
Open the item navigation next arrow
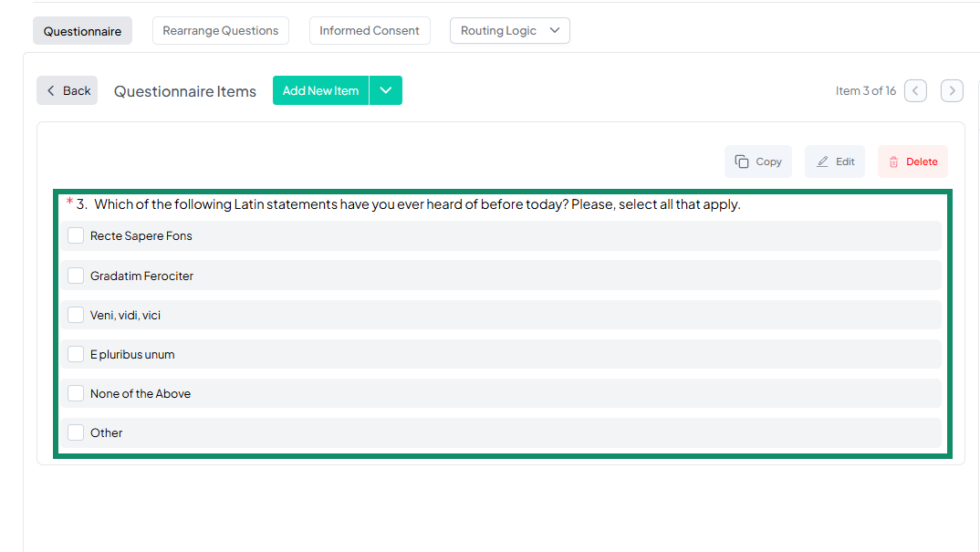pyautogui.click(x=952, y=90)
